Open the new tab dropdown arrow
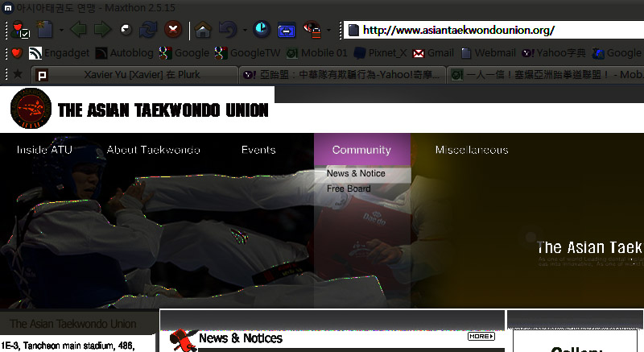 pos(61,30)
